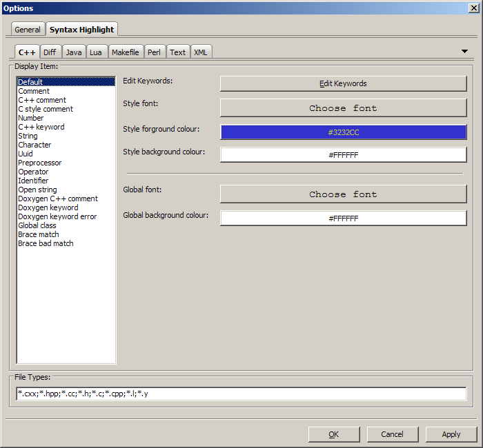Select Brace bad match list item
The image size is (483, 448).
click(46, 243)
